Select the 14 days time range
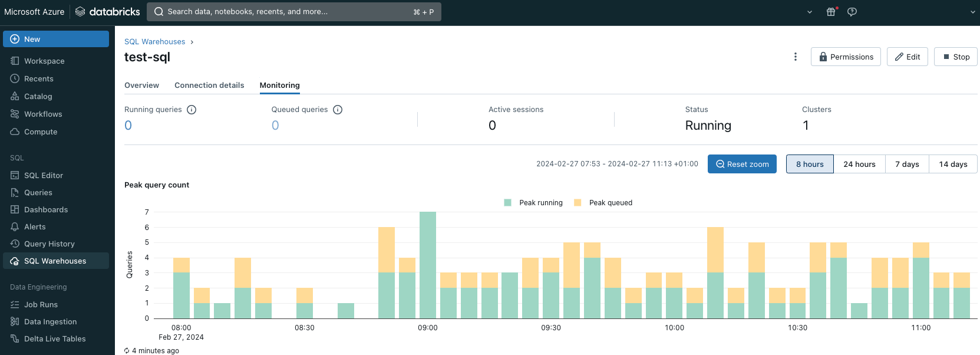 click(953, 164)
